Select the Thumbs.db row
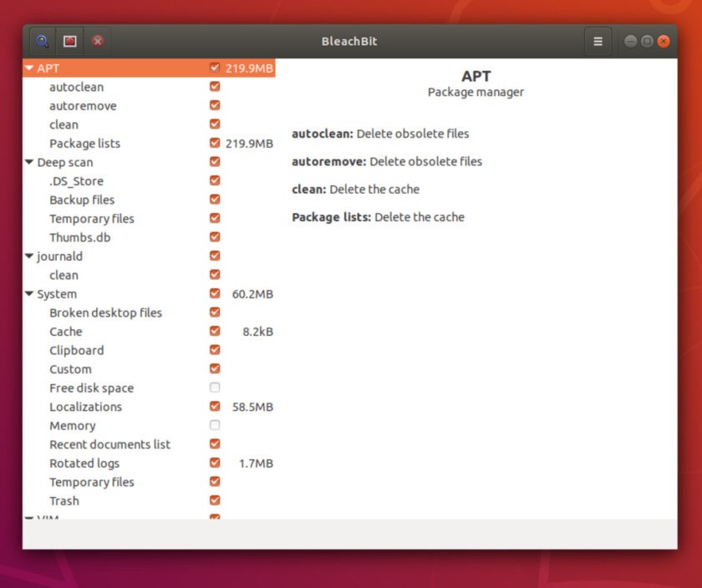Image resolution: width=702 pixels, height=588 pixels. (149, 237)
